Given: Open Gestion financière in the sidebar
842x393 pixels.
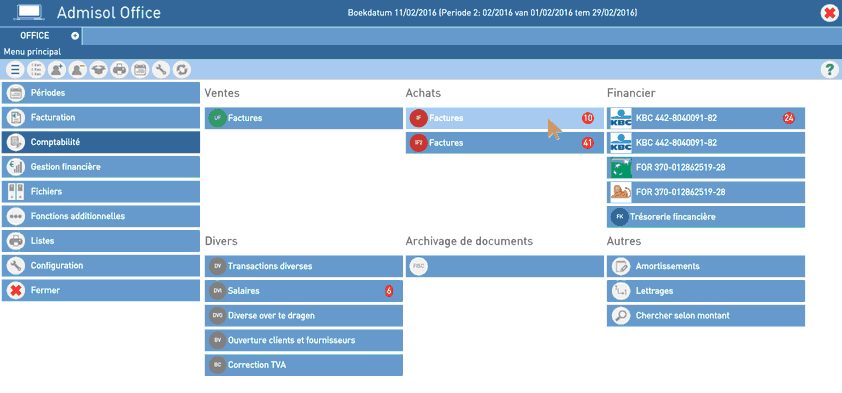Looking at the screenshot, I should [x=101, y=167].
